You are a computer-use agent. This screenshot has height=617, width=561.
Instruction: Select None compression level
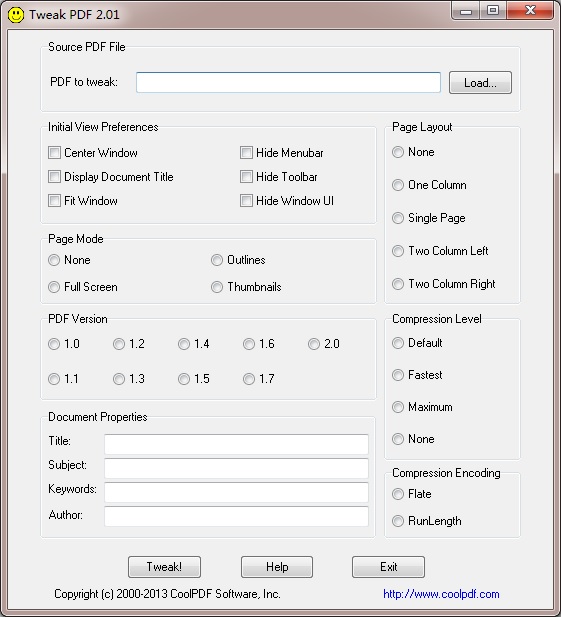click(x=398, y=438)
